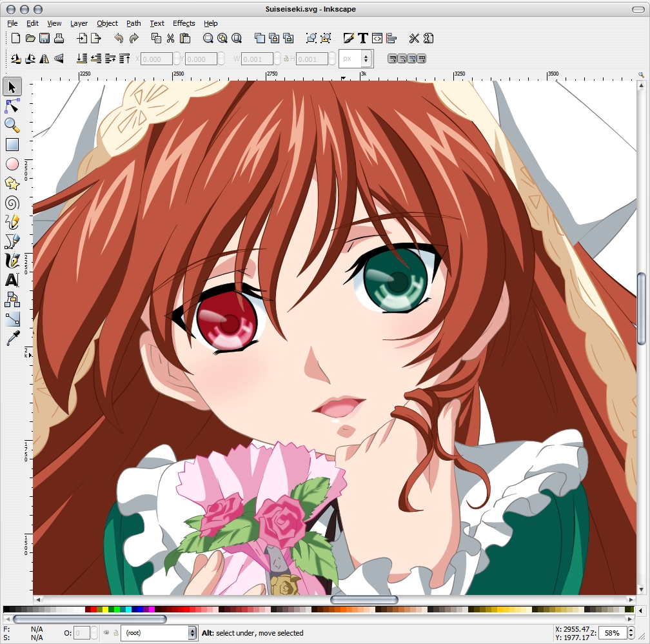650x644 pixels.
Task: Open Align and Distribute dialog
Action: tap(391, 38)
